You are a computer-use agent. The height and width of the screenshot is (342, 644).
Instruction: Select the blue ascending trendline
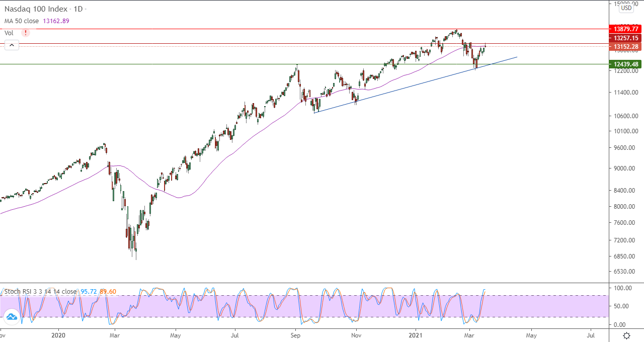[x=416, y=85]
